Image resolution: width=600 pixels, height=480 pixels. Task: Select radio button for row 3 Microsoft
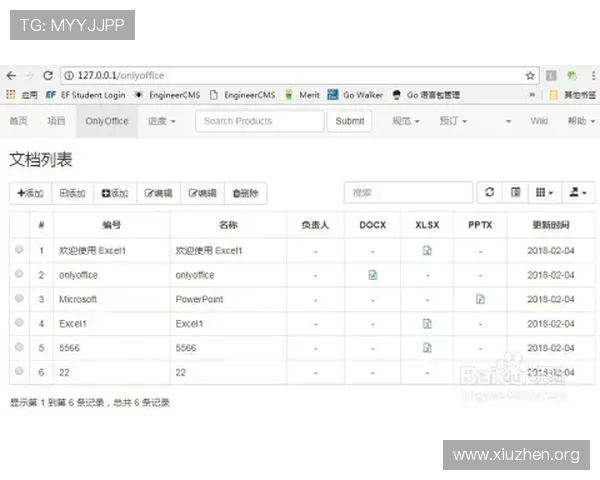coord(19,298)
